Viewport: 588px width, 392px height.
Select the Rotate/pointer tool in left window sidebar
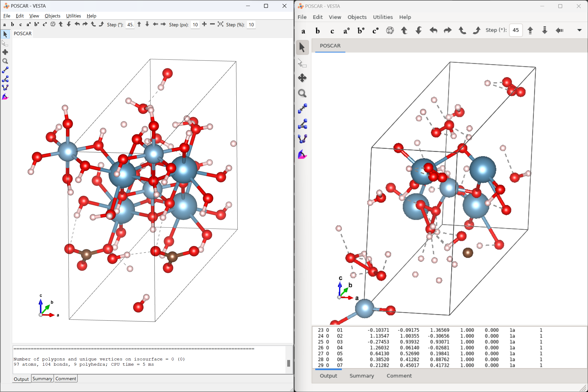[x=5, y=34]
